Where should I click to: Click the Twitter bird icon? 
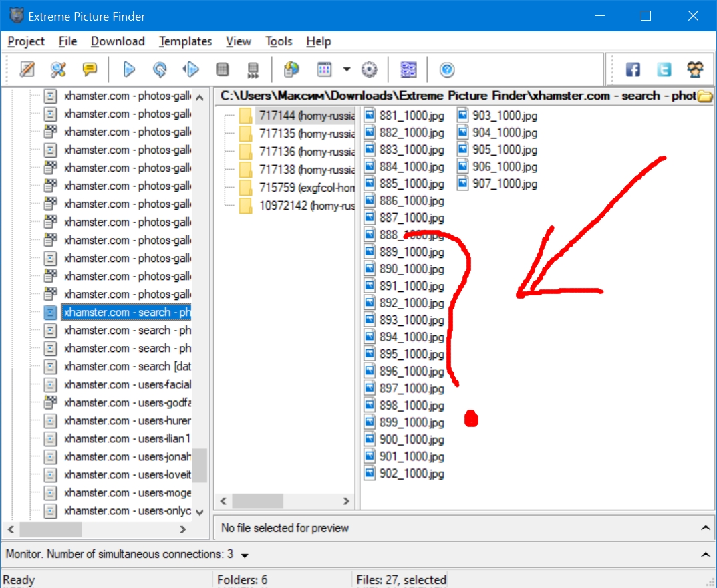664,69
